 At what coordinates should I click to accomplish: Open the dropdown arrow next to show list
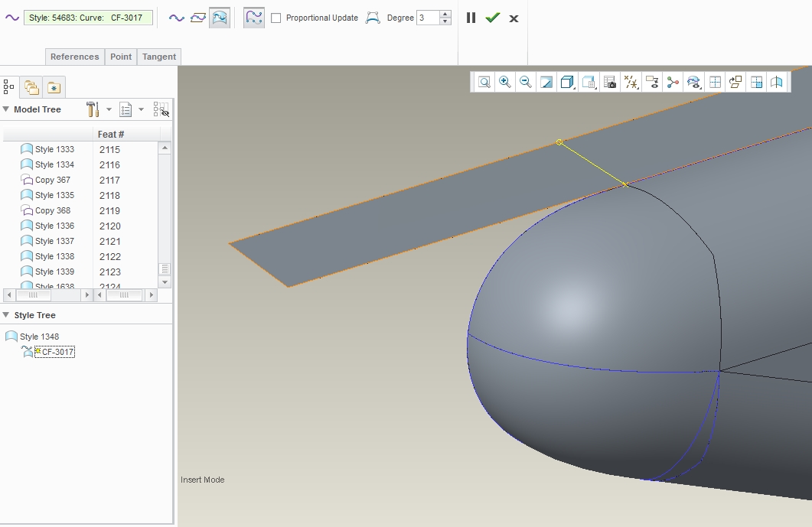[x=141, y=109]
